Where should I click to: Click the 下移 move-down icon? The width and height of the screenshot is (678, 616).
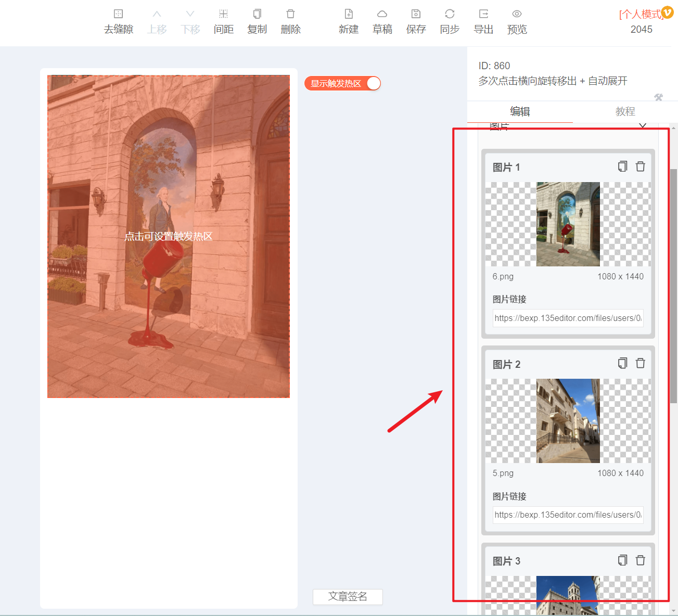coord(190,14)
